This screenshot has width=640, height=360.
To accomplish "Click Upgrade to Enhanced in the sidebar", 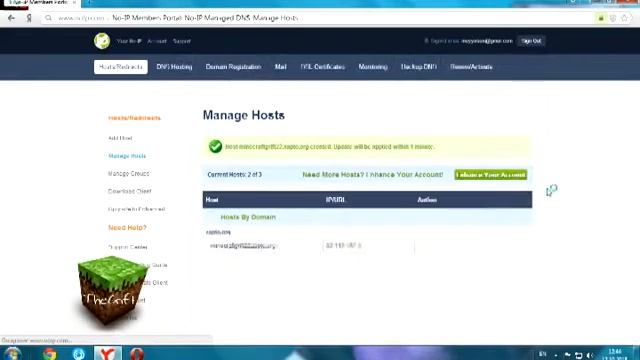I will tap(136, 209).
